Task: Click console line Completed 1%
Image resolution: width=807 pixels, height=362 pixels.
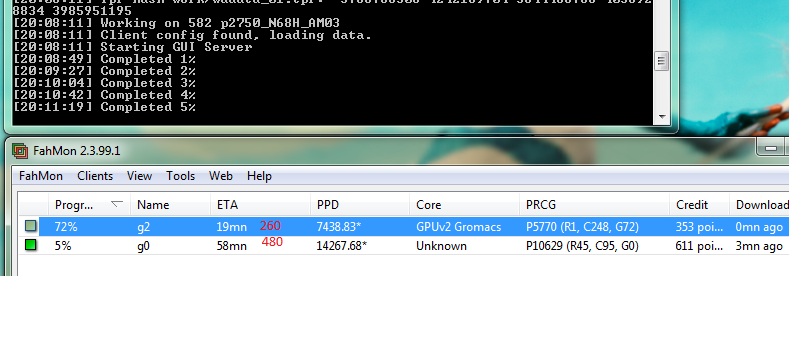Action: click(104, 59)
